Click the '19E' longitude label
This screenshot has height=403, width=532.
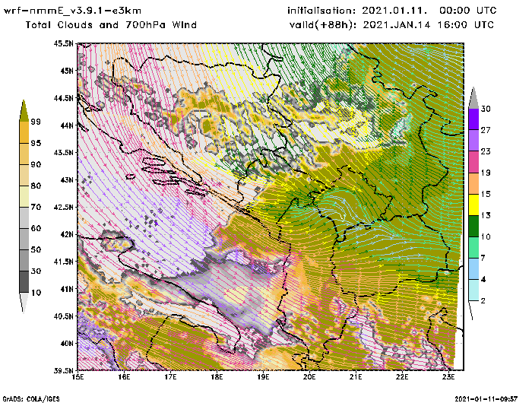click(x=263, y=377)
